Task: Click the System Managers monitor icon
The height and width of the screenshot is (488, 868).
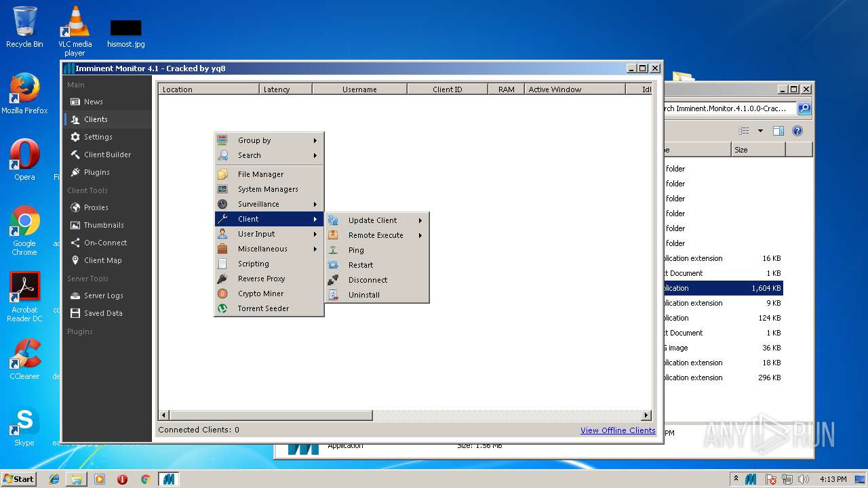Action: [222, 189]
